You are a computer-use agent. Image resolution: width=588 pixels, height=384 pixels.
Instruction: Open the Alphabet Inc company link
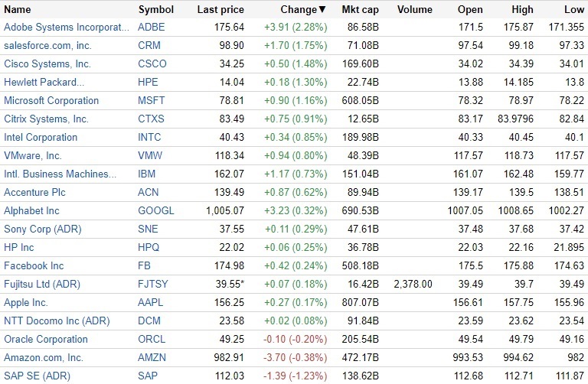click(x=31, y=210)
